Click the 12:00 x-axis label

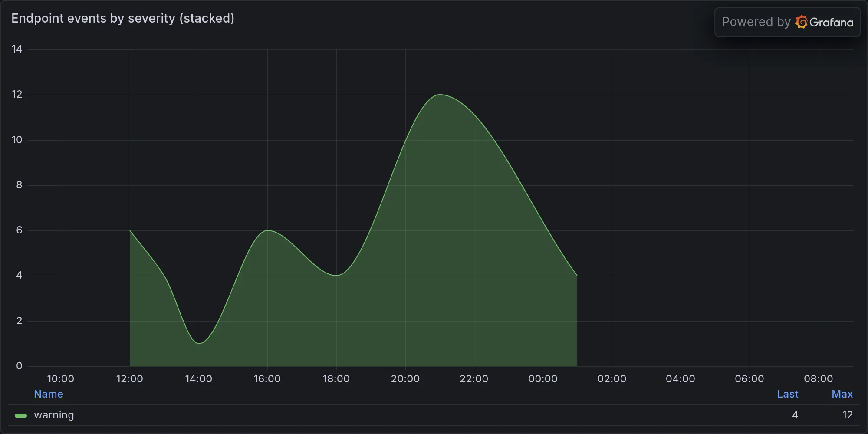pos(130,379)
